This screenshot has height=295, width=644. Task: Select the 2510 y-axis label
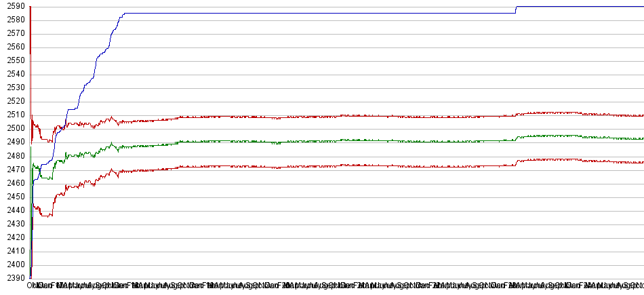point(15,115)
